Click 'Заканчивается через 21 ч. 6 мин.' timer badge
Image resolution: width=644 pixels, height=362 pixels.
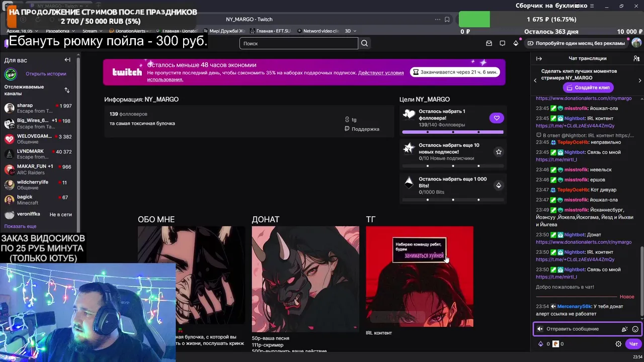point(455,72)
